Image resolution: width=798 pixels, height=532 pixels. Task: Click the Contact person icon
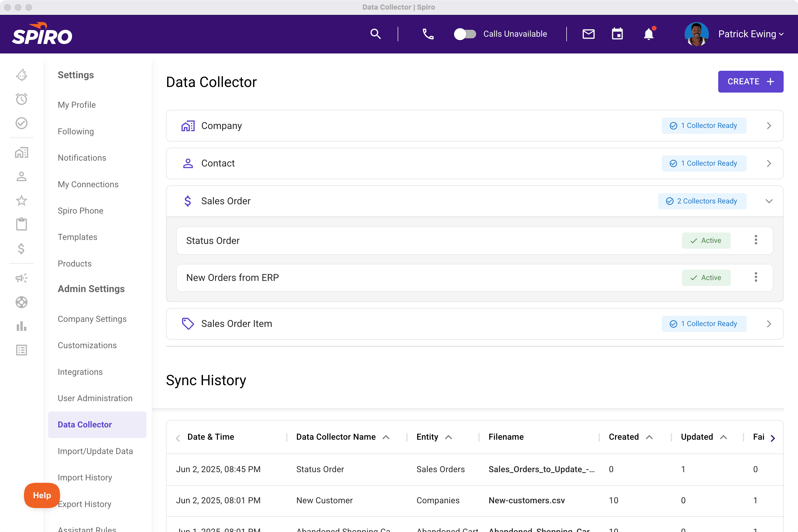(188, 164)
